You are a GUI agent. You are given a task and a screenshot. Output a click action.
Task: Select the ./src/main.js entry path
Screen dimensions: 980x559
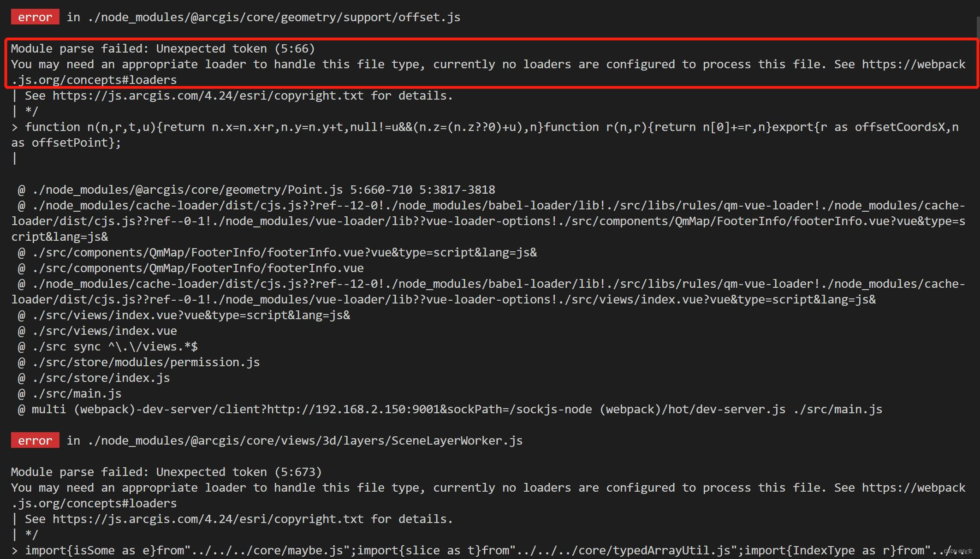76,393
